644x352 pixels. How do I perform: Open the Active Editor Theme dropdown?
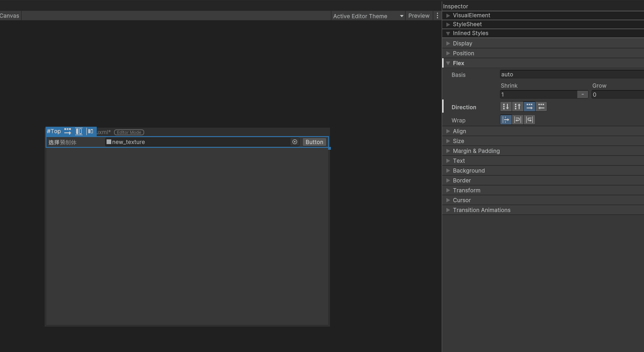click(x=368, y=15)
